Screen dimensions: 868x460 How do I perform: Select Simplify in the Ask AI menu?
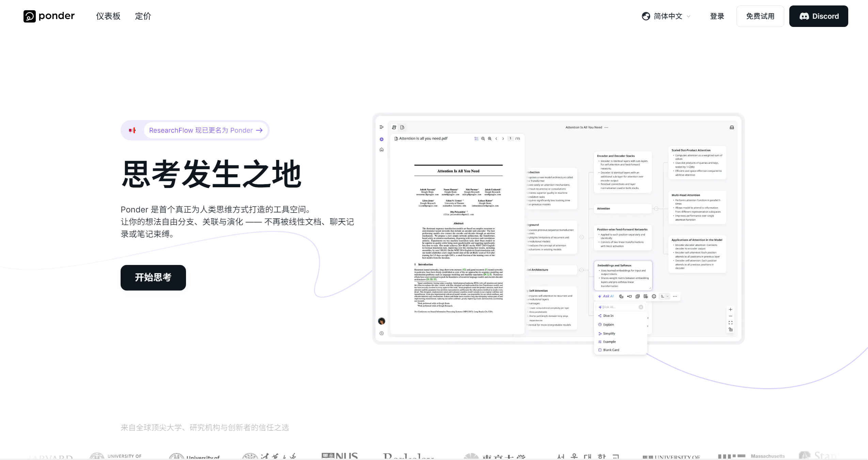pyautogui.click(x=609, y=333)
